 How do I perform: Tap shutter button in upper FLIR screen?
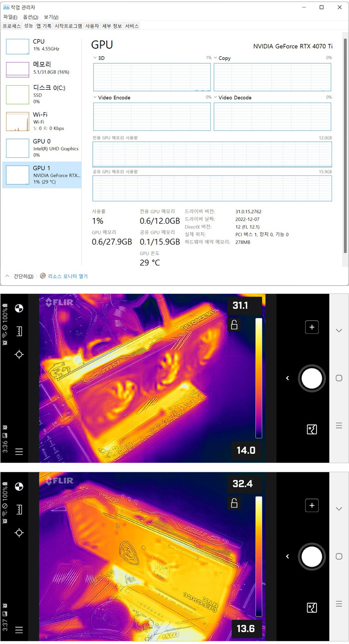click(x=312, y=379)
